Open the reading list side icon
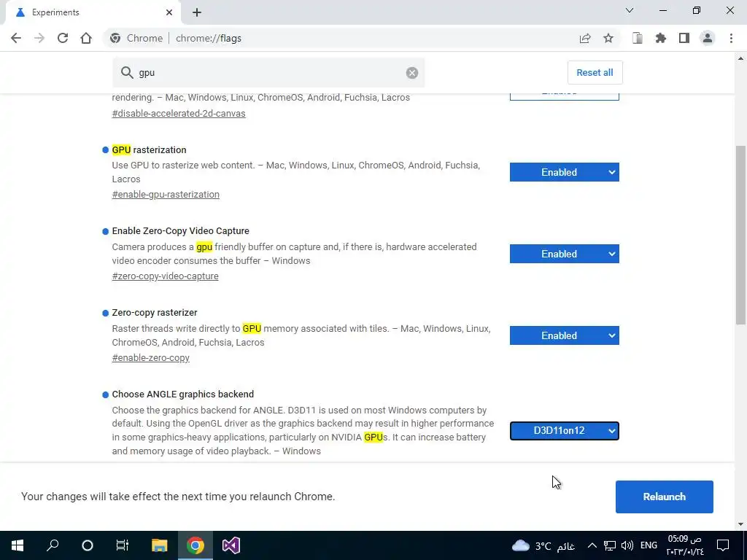The width and height of the screenshot is (747, 560). [x=638, y=38]
